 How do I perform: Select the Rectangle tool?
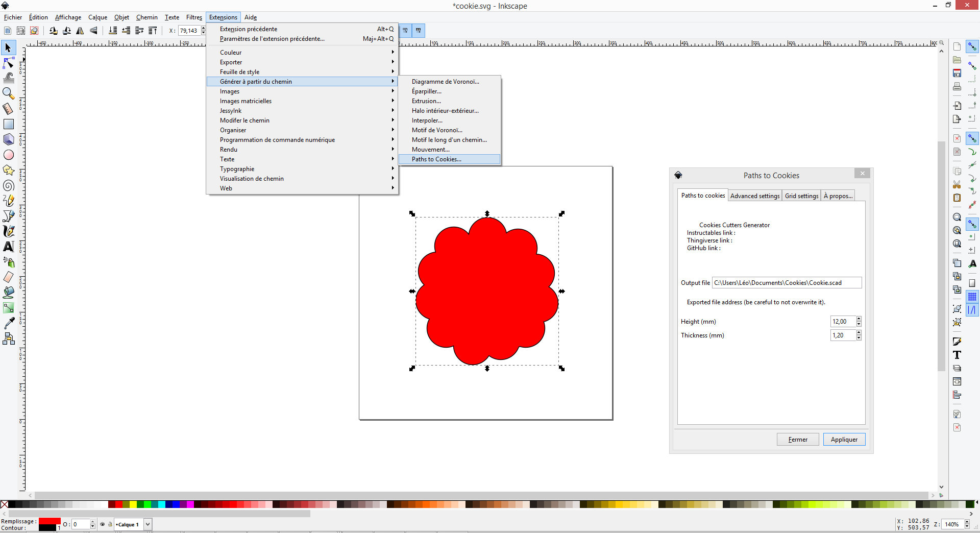click(9, 124)
